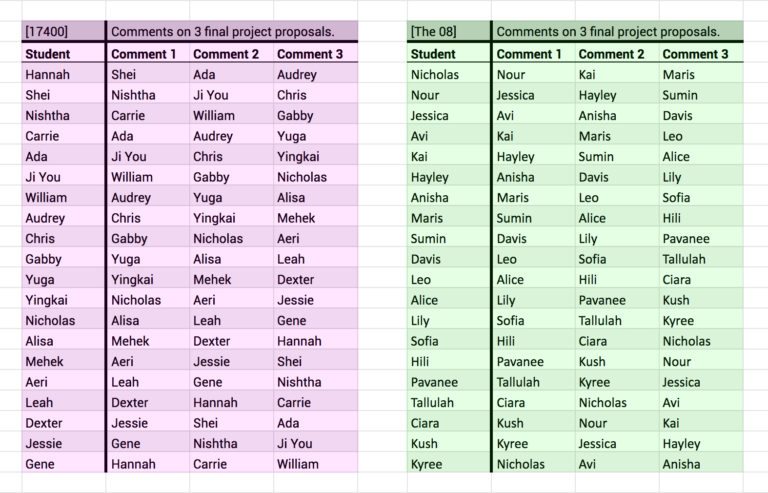This screenshot has width=768, height=493.
Task: Select the Gene cell in purple Student column
Action: 64,464
